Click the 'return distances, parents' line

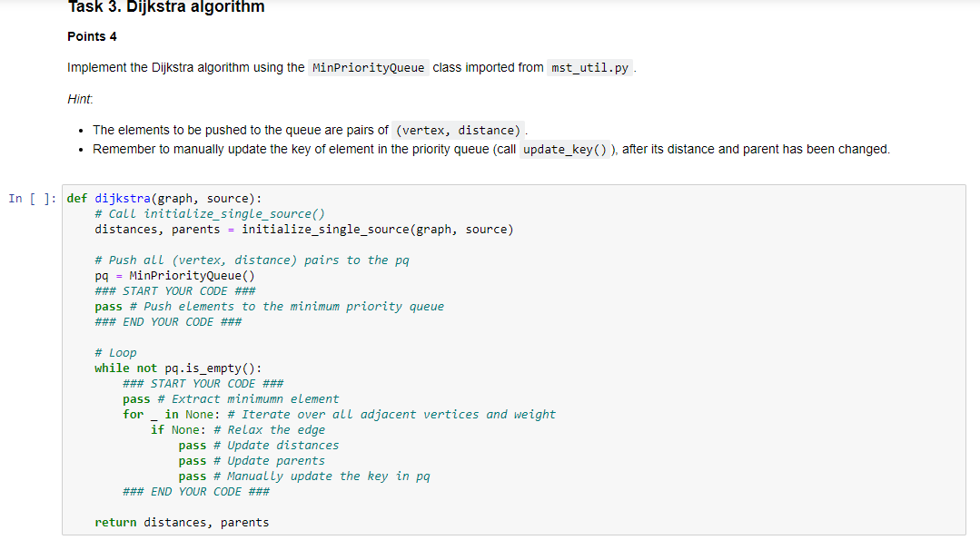182,523
